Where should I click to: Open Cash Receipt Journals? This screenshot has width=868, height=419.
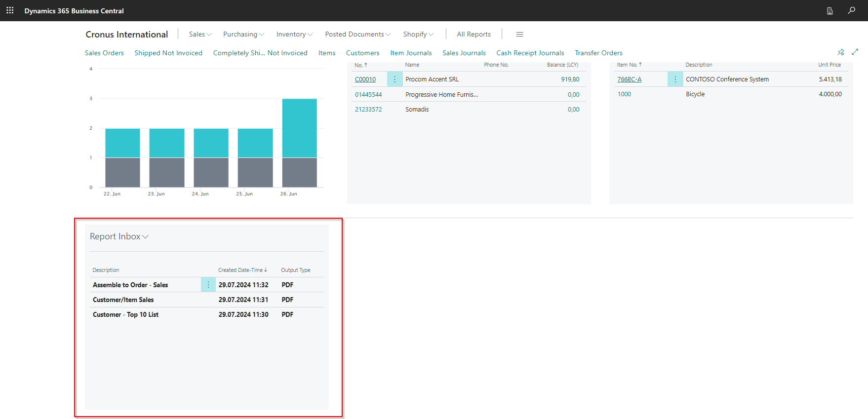(530, 53)
